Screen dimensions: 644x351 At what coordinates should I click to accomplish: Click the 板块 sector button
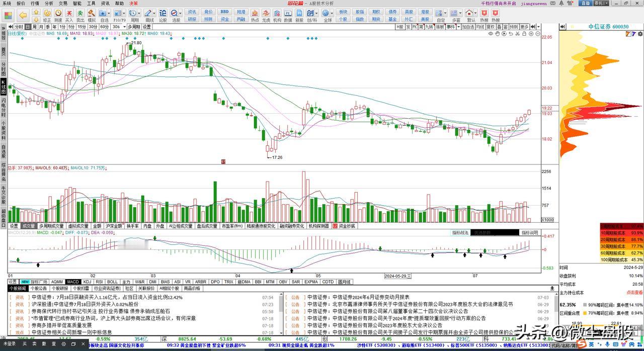click(343, 12)
